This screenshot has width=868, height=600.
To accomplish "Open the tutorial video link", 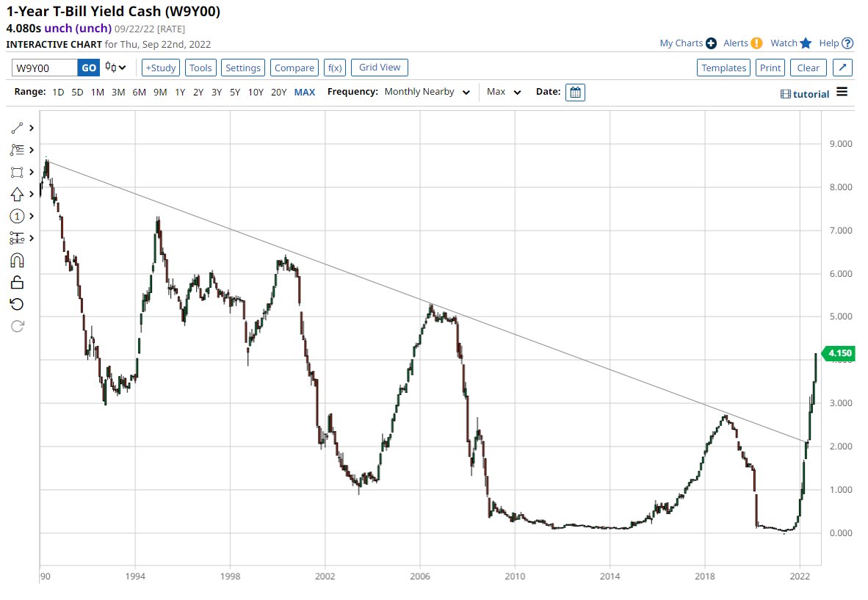I will click(805, 94).
